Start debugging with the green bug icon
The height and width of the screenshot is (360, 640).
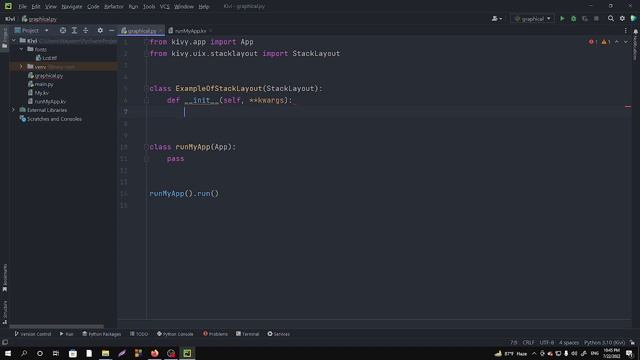(x=573, y=19)
